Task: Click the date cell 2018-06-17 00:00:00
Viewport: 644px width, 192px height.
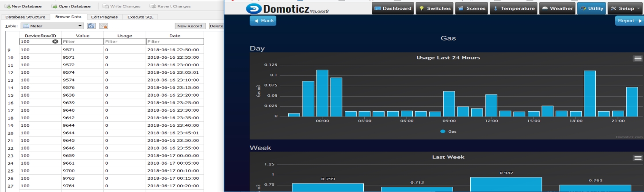Action: [175, 155]
